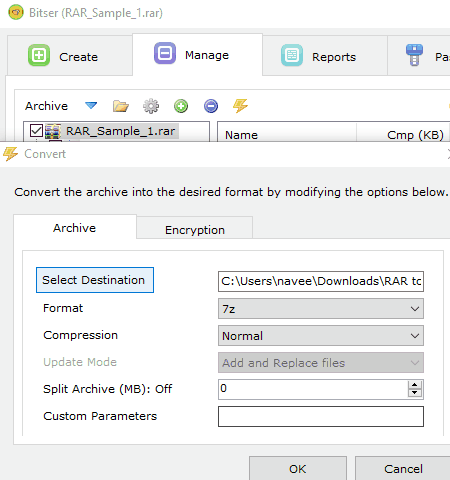The width and height of the screenshot is (450, 480).
Task: Click the blue minus remove icon
Action: point(211,106)
